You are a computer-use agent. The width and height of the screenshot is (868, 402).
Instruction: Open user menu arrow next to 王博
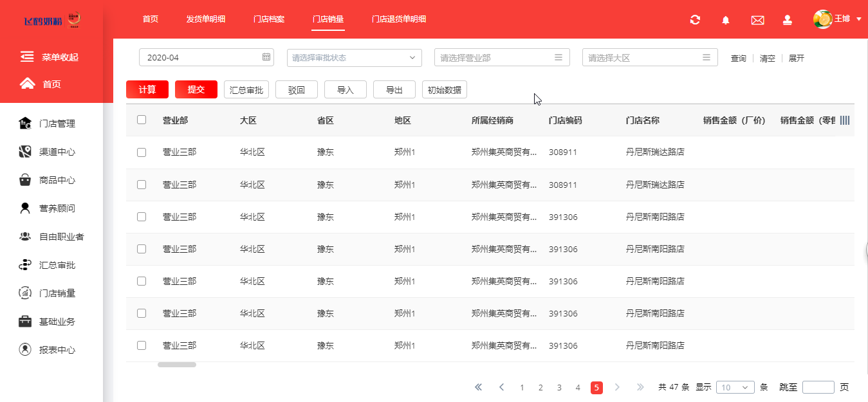point(859,19)
